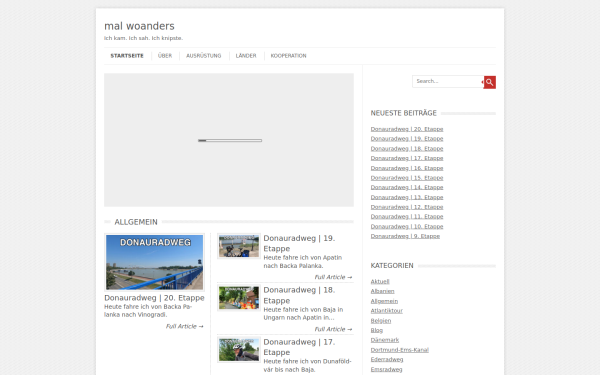Open sidebar link Donauradweg | 17. Etappe
Screen dimensions: 600x375
point(407,158)
